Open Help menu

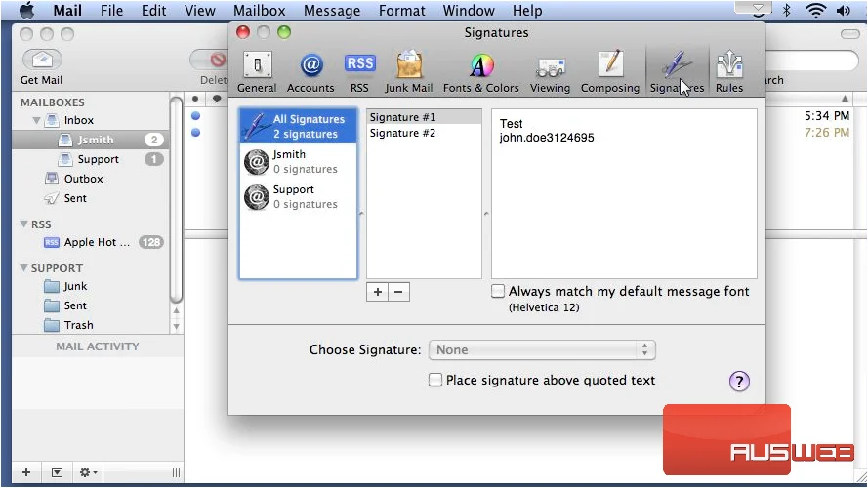tap(527, 11)
